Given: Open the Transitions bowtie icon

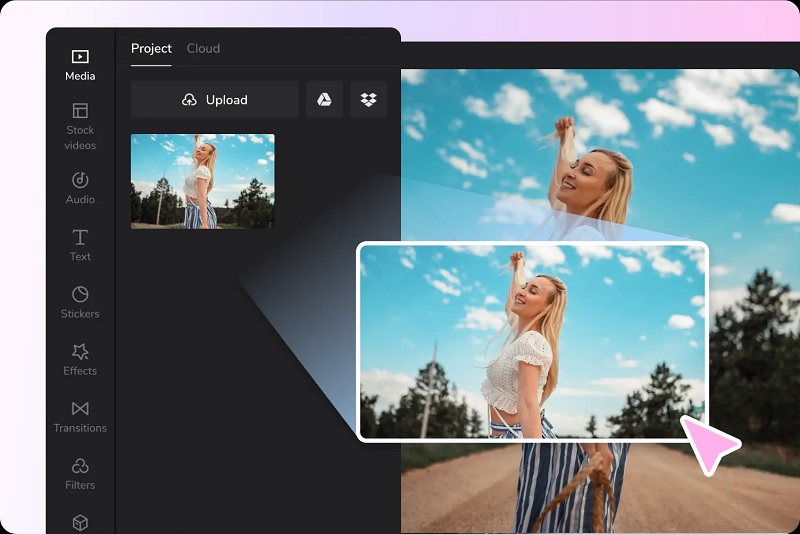Looking at the screenshot, I should point(80,409).
